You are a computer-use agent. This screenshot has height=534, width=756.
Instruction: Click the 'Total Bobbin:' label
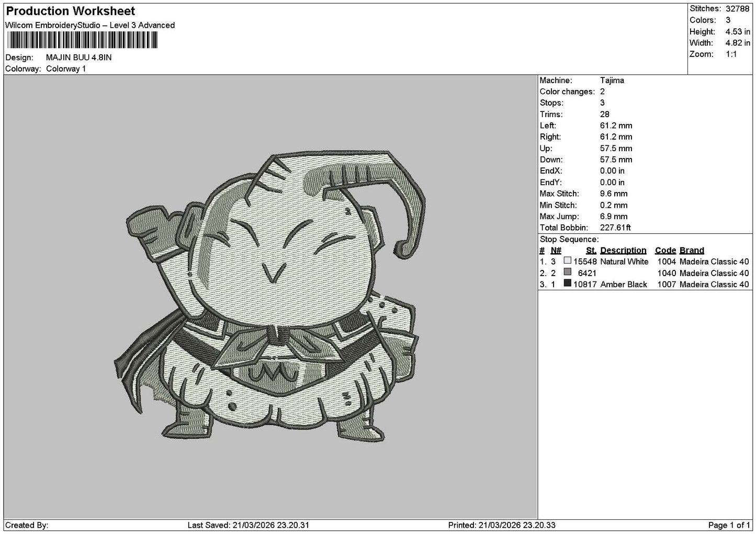pyautogui.click(x=564, y=228)
